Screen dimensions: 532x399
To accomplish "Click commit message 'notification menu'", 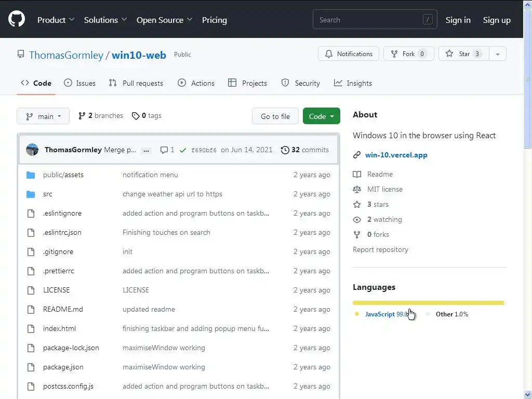I will click(x=150, y=175).
